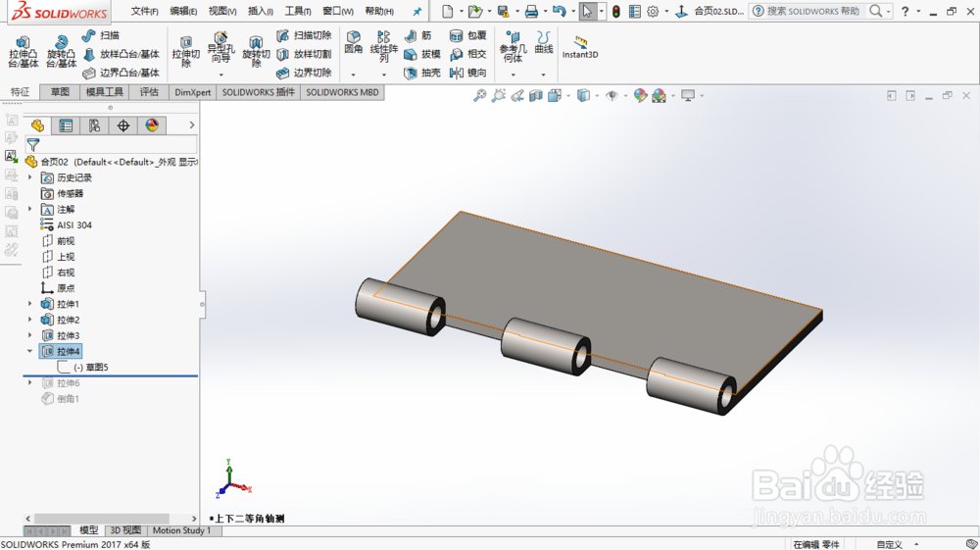The height and width of the screenshot is (550, 980).
Task: Open the FeatureManager design tree tab
Action: [37, 125]
